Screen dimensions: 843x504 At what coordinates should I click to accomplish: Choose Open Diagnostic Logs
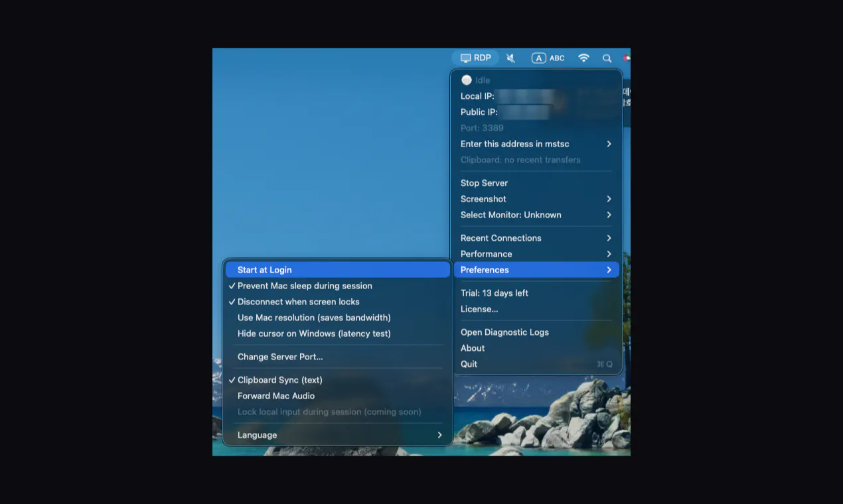(x=536, y=332)
